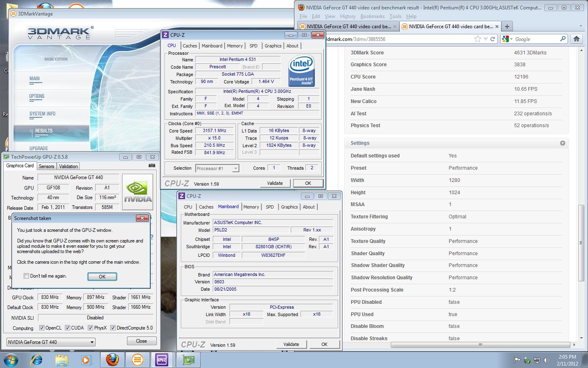The image size is (588, 368).
Task: Toggle the DirectCompute 5.0 checkbox
Action: (113, 328)
